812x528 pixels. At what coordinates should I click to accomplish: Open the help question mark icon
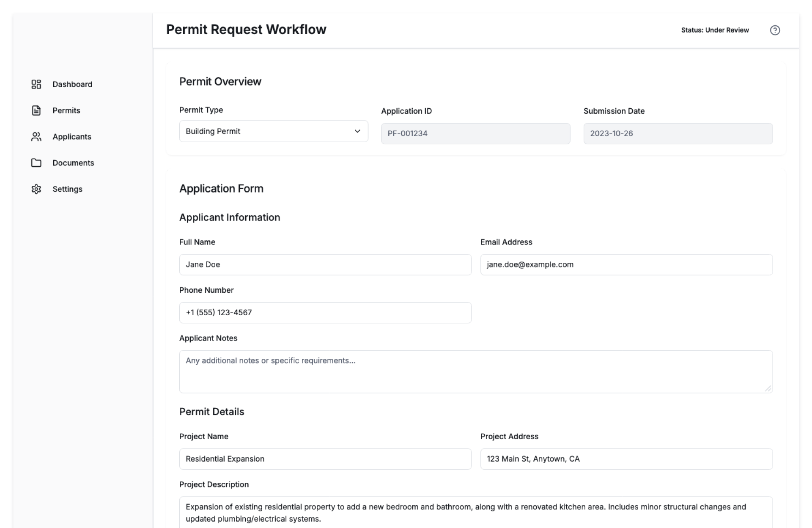[x=775, y=30]
